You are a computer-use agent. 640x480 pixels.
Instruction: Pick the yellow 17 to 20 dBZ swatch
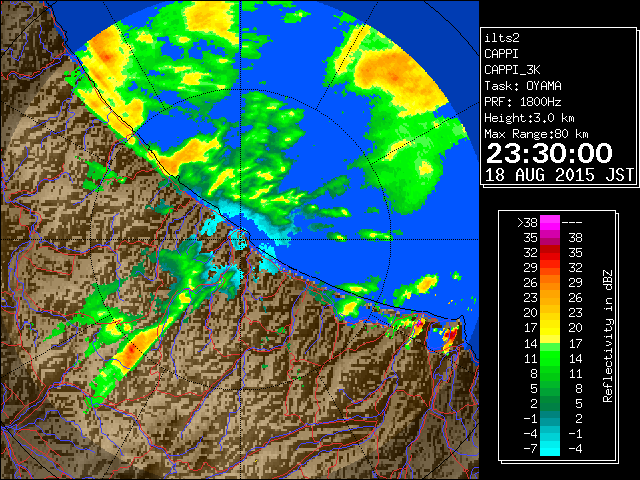point(550,328)
